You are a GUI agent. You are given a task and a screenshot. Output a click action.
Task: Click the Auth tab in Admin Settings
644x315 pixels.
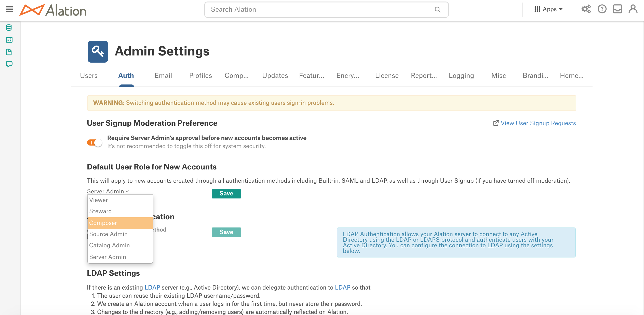pyautogui.click(x=127, y=75)
